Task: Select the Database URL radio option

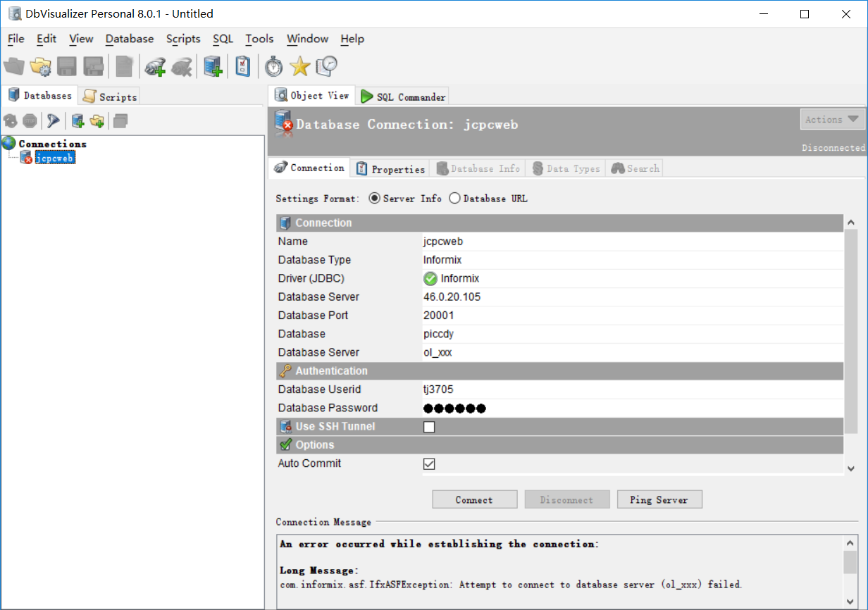Action: [x=454, y=198]
